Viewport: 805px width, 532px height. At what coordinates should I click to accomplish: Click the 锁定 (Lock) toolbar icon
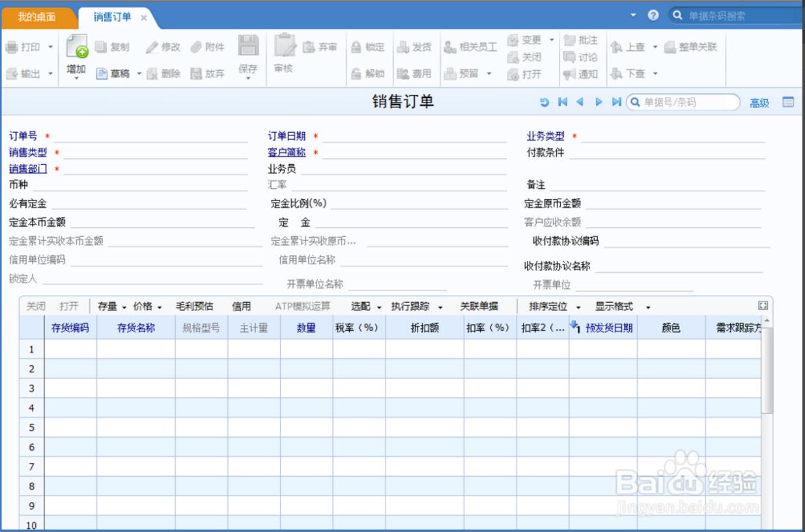(x=356, y=48)
